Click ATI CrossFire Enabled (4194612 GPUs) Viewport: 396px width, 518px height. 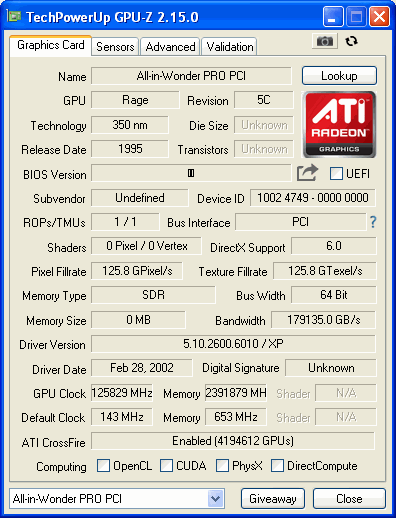233,441
